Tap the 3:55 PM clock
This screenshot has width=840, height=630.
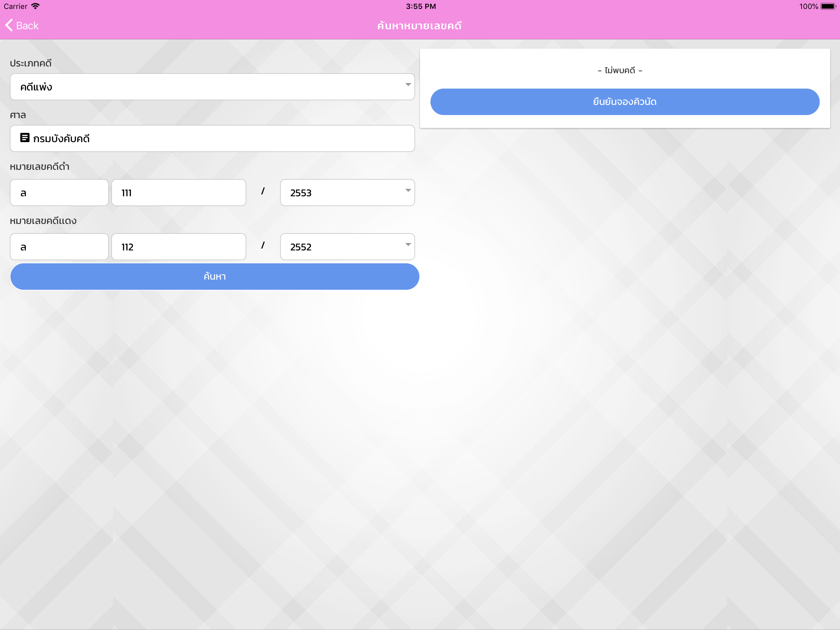421,6
